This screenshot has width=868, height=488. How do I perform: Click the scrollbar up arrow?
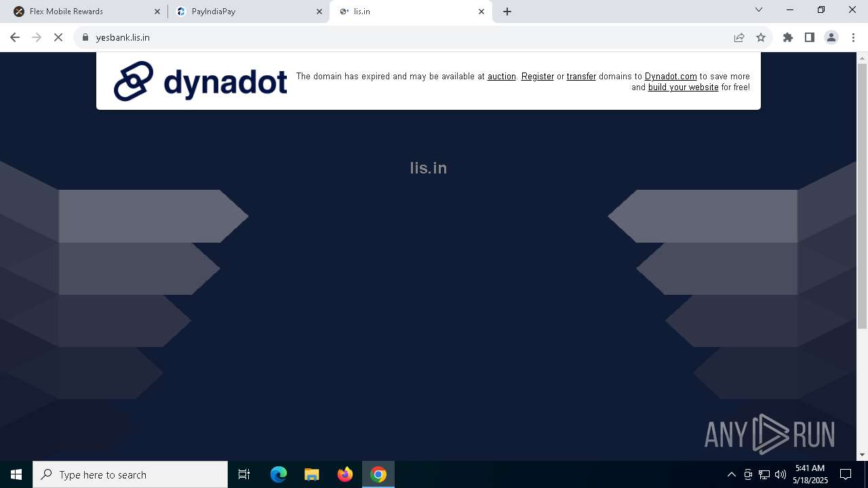tap(862, 58)
